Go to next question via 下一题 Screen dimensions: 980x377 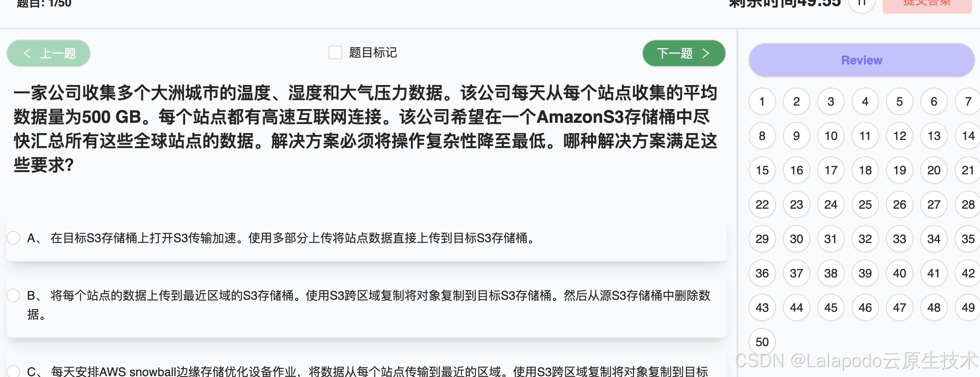(x=684, y=53)
